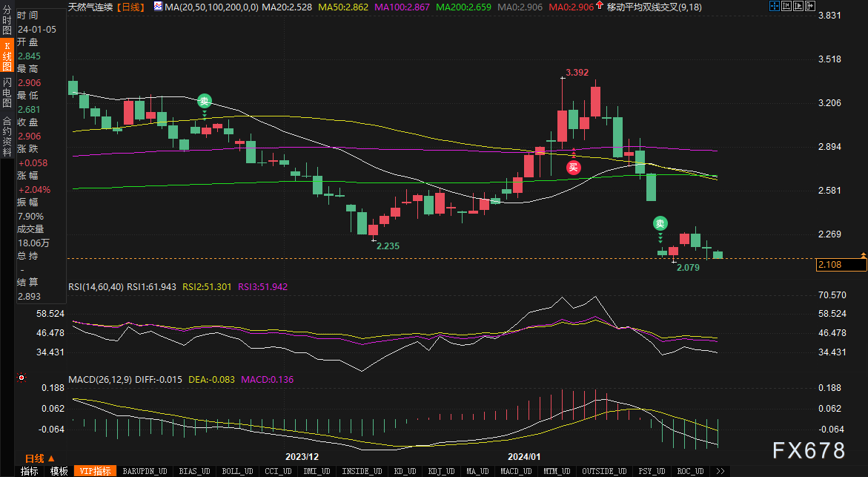
Task: Select the BOLL_UD indicator
Action: (x=236, y=471)
